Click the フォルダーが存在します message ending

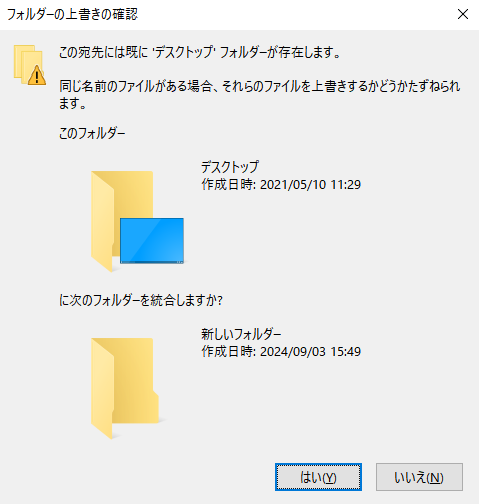coord(280,52)
